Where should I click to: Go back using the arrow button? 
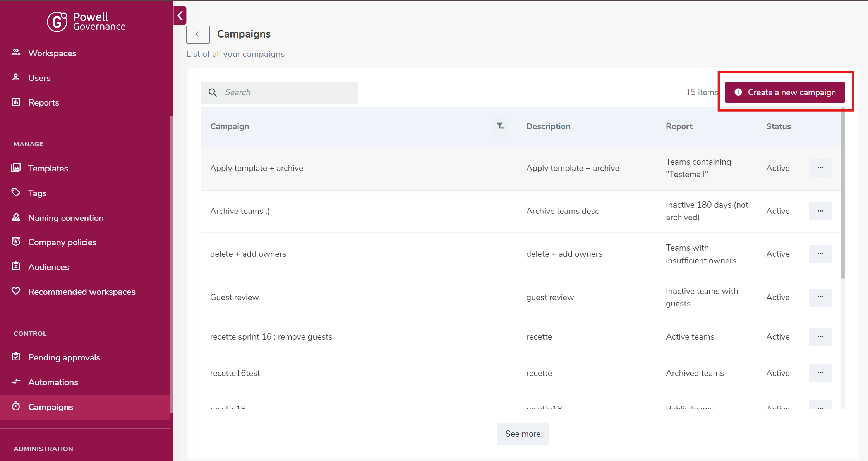pos(198,34)
